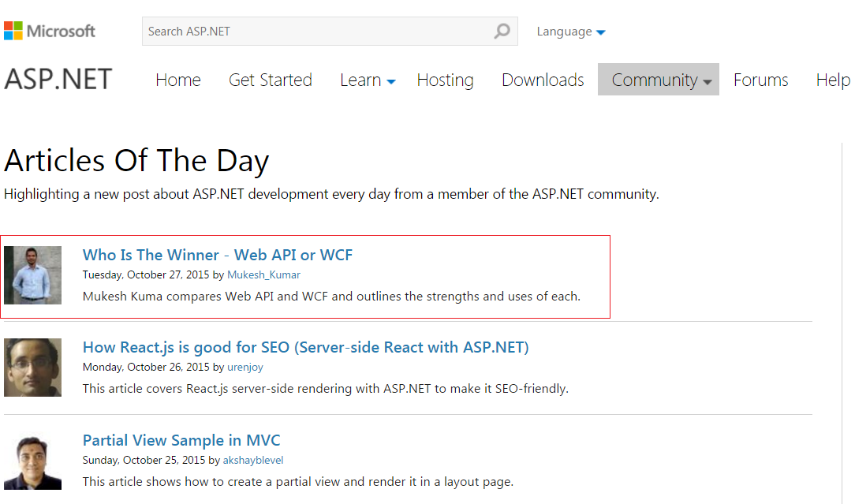The width and height of the screenshot is (855, 504).
Task: Expand the Community dropdown menu
Action: click(x=658, y=80)
